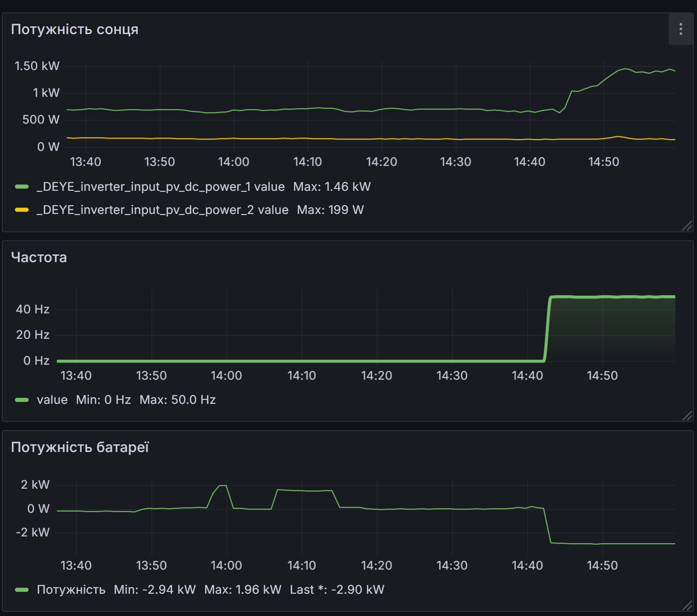Open the Потужність батареї title dropdown
This screenshot has width=697, height=616.
[x=80, y=447]
